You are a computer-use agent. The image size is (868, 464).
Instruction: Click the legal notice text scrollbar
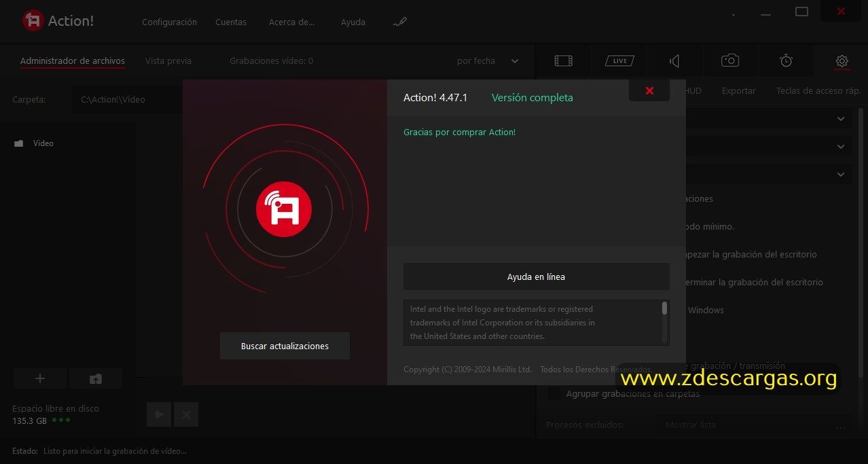(664, 308)
